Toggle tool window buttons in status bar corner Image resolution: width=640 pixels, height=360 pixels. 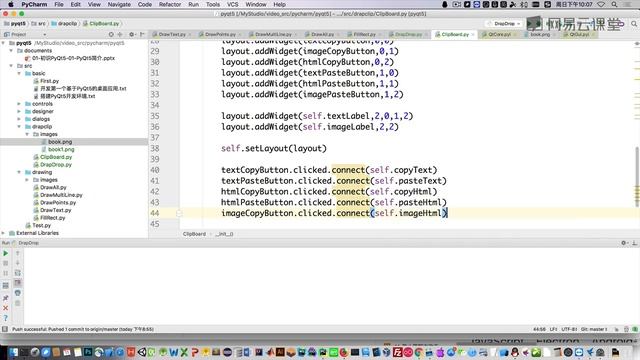[x=5, y=329]
